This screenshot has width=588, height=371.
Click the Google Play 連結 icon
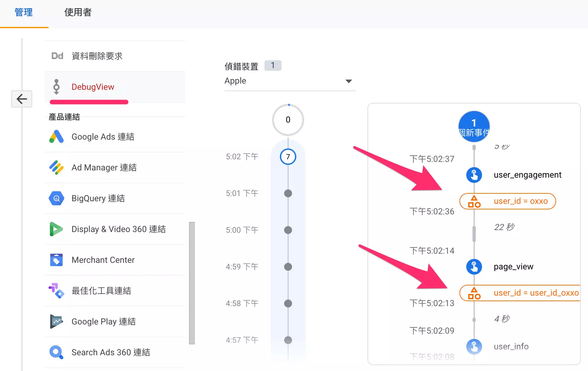[x=56, y=322]
